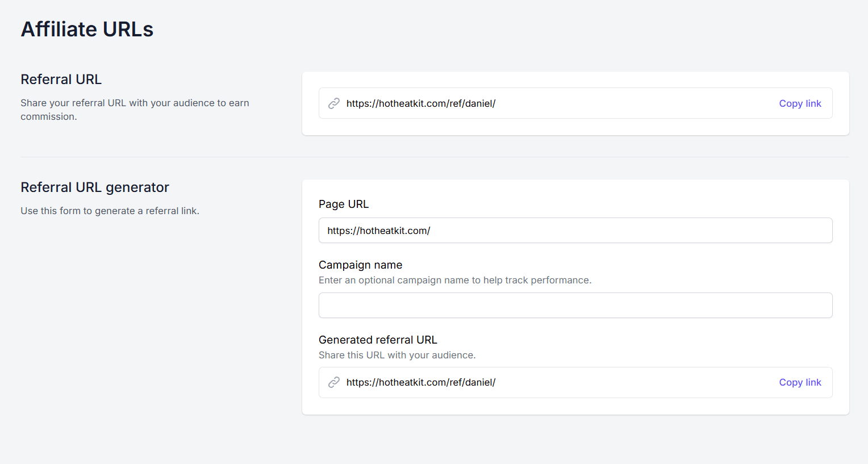Image resolution: width=868 pixels, height=464 pixels.
Task: Select the URL text under Generated referral URL
Action: pos(420,382)
